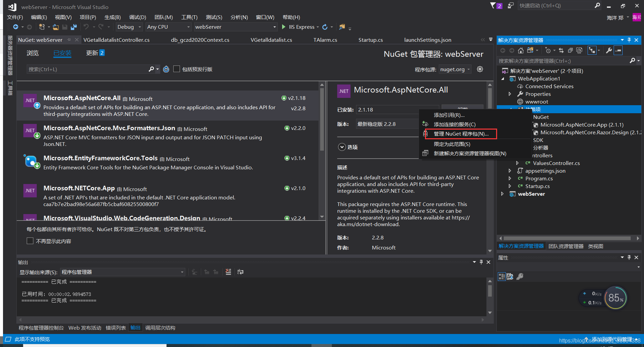The width and height of the screenshot is (644, 347).
Task: Expand the 选项 options section
Action: 342,147
